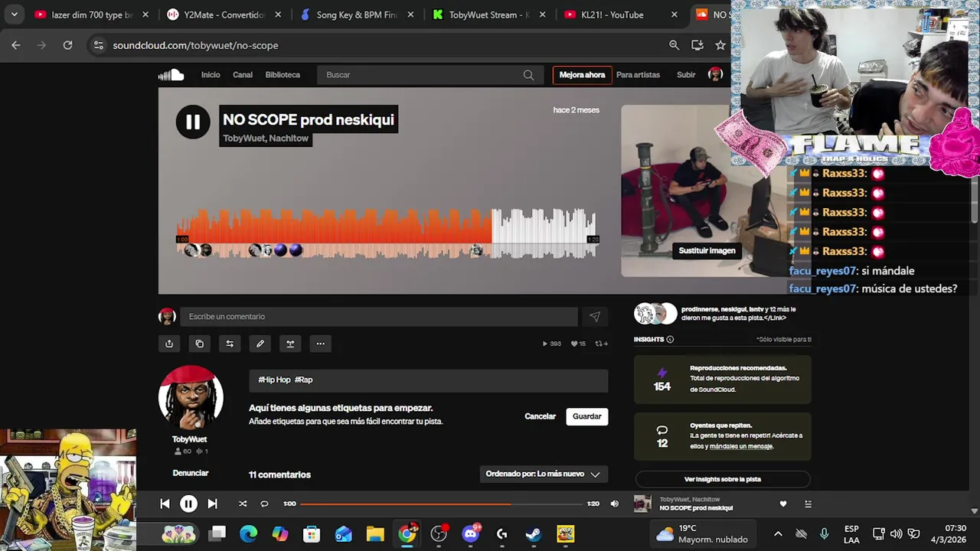This screenshot has width=980, height=551.
Task: Go to the Inicio nav item
Action: pos(211,75)
